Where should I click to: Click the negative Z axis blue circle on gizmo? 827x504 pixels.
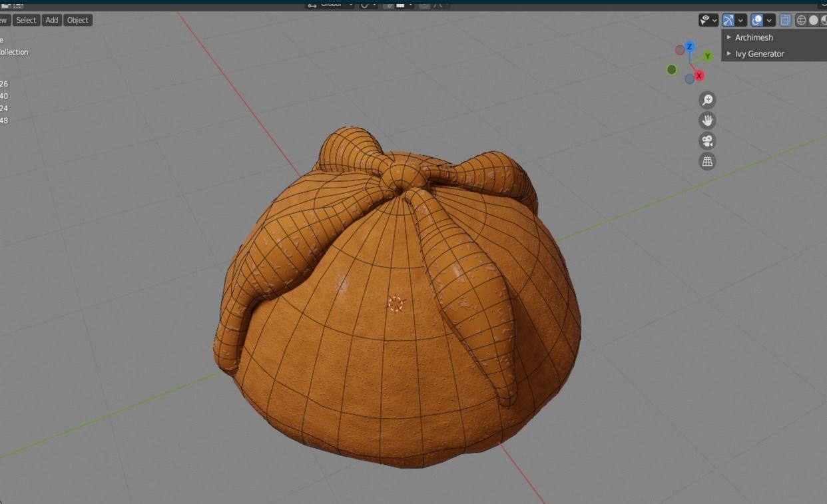pos(689,79)
